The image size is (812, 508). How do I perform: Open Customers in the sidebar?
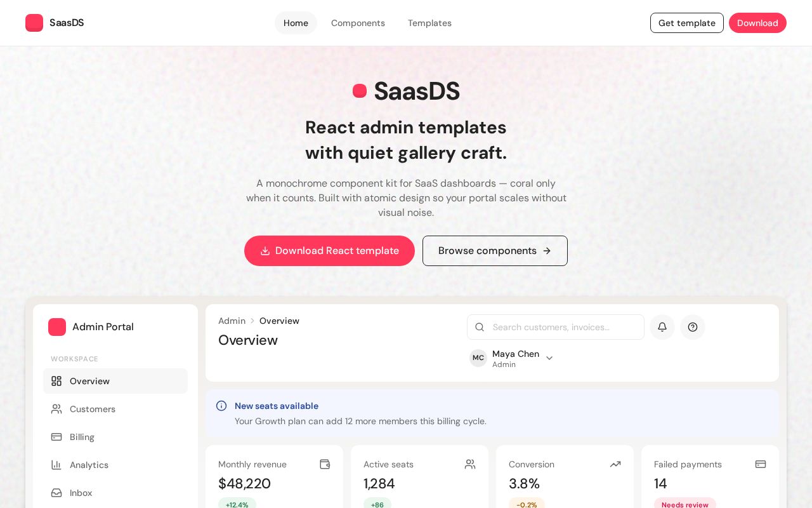tap(115, 409)
